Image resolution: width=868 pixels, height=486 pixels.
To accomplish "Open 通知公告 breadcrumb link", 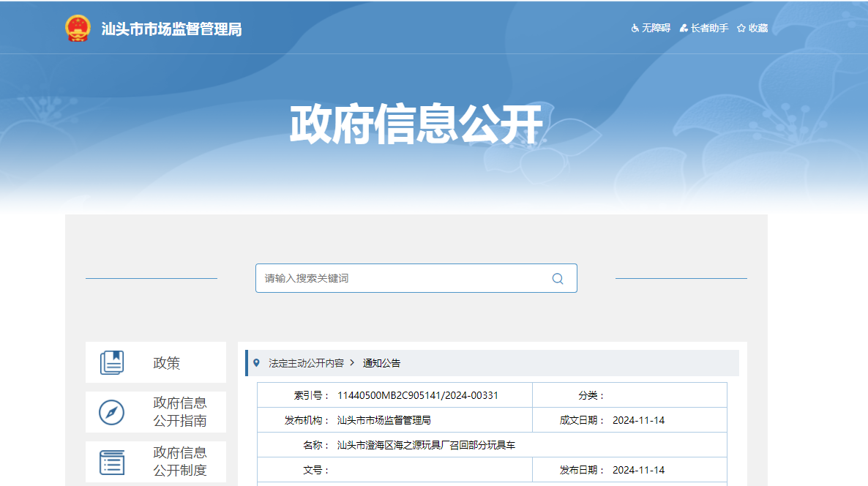I will click(381, 363).
